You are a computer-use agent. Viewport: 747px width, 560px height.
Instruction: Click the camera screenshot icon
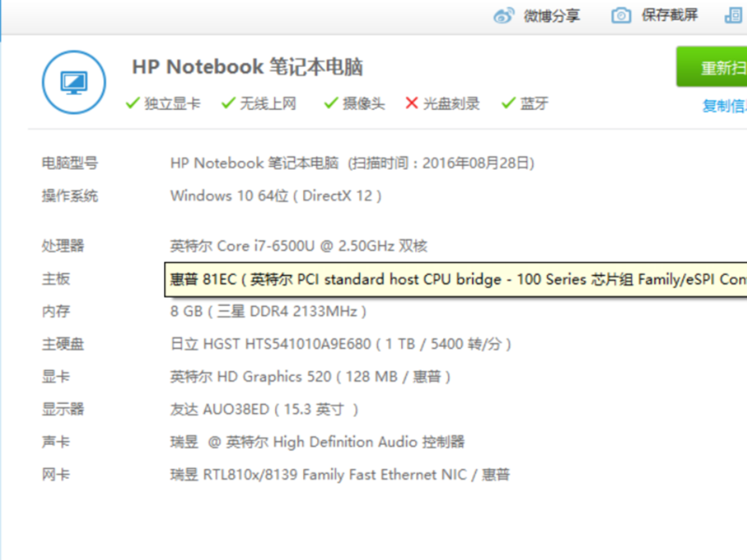coord(621,16)
